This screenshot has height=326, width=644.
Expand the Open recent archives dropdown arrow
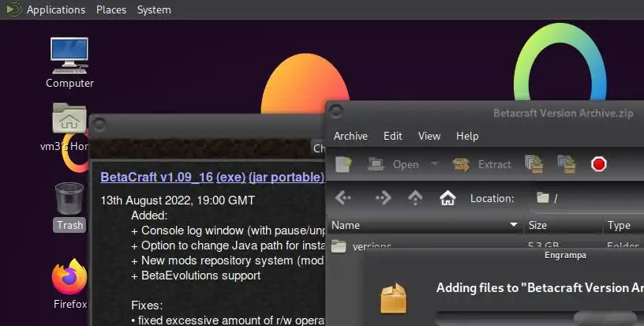click(434, 164)
